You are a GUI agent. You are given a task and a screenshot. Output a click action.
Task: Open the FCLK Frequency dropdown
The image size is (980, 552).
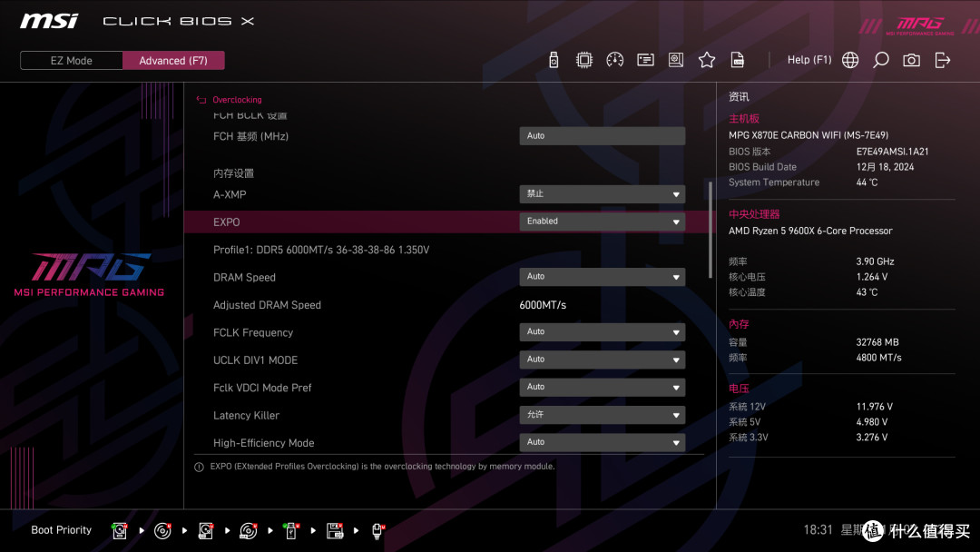pos(602,332)
